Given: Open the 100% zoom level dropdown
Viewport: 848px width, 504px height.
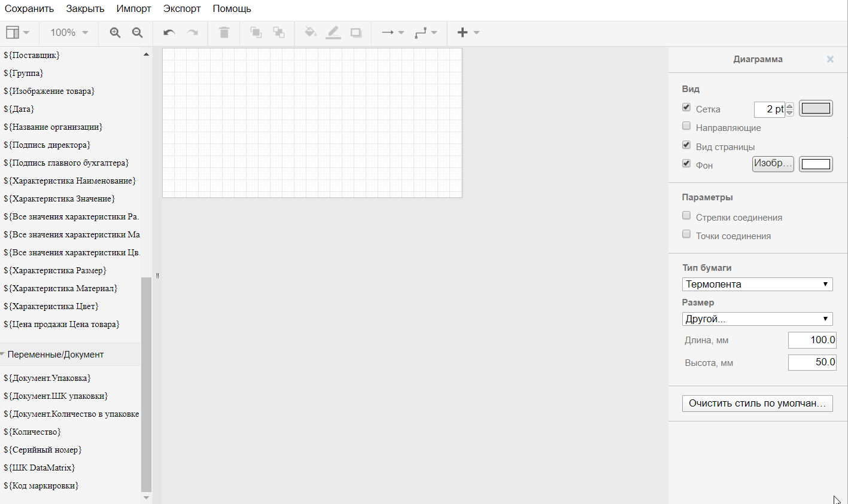Looking at the screenshot, I should click(69, 33).
